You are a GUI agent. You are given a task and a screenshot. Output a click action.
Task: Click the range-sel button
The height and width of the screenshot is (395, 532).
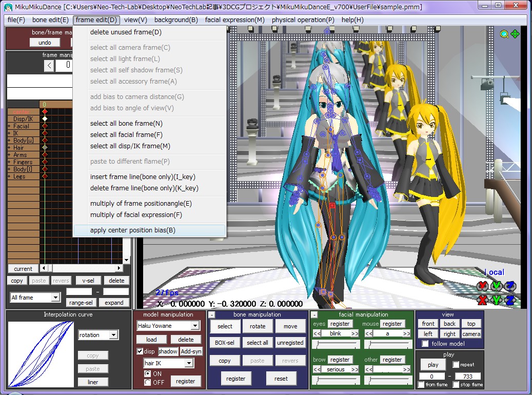81,303
